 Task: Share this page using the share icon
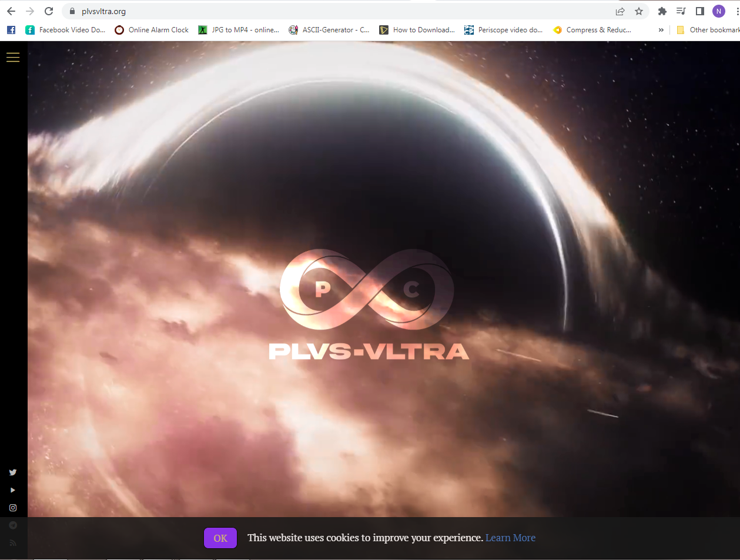pyautogui.click(x=620, y=11)
